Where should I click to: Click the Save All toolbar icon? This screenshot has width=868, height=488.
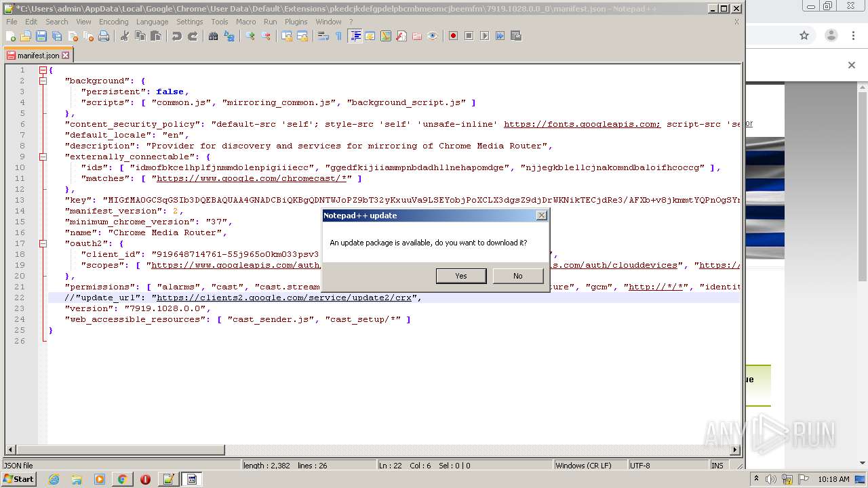click(57, 36)
